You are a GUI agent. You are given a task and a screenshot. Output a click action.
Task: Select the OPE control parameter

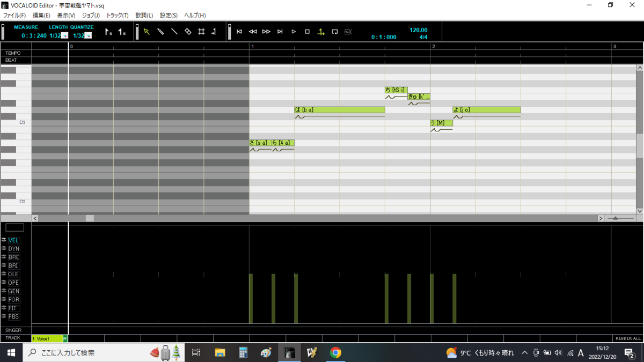coord(13,283)
